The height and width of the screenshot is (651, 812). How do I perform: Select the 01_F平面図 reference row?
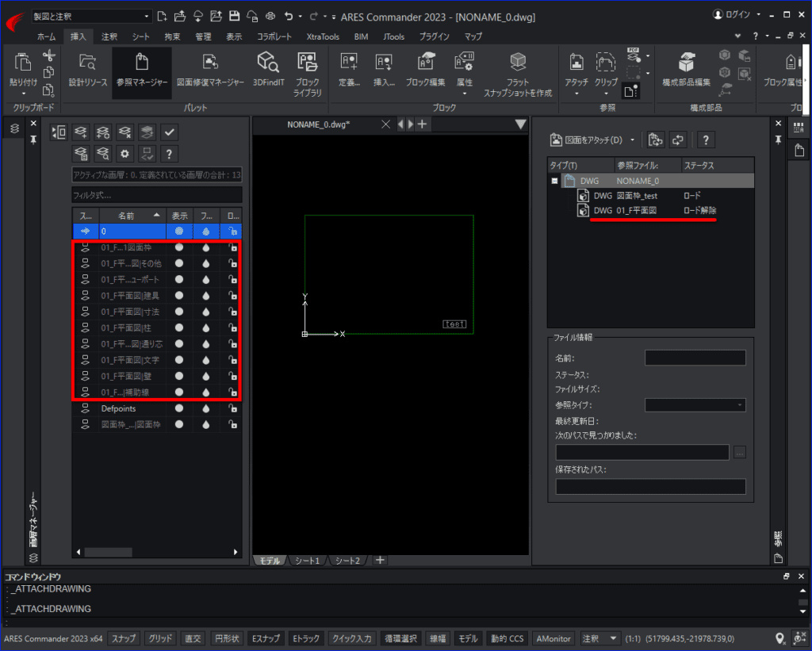coord(651,210)
